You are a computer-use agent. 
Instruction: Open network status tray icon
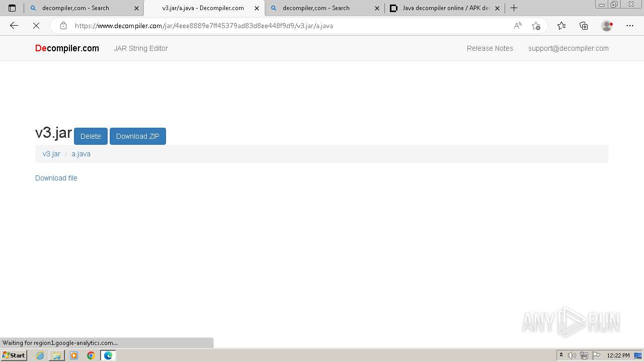point(584,355)
